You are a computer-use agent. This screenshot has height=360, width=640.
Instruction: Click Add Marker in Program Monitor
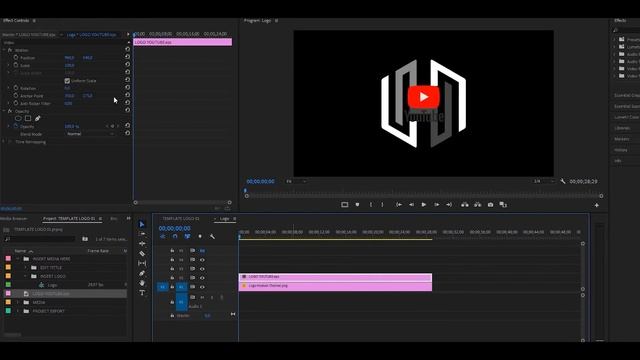(x=358, y=204)
